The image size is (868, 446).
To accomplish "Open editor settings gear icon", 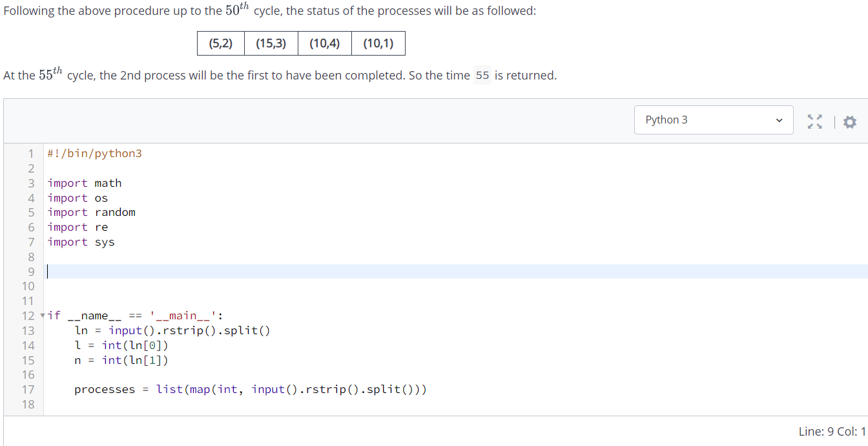I will point(849,121).
